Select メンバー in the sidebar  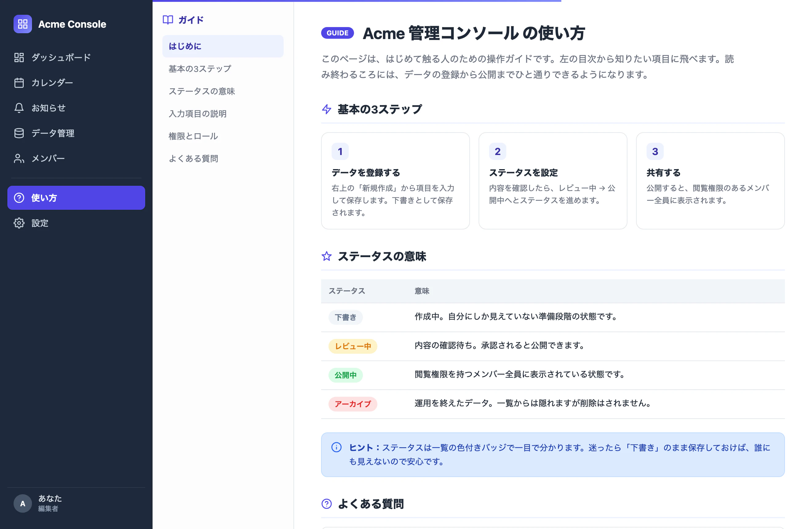pyautogui.click(x=76, y=158)
